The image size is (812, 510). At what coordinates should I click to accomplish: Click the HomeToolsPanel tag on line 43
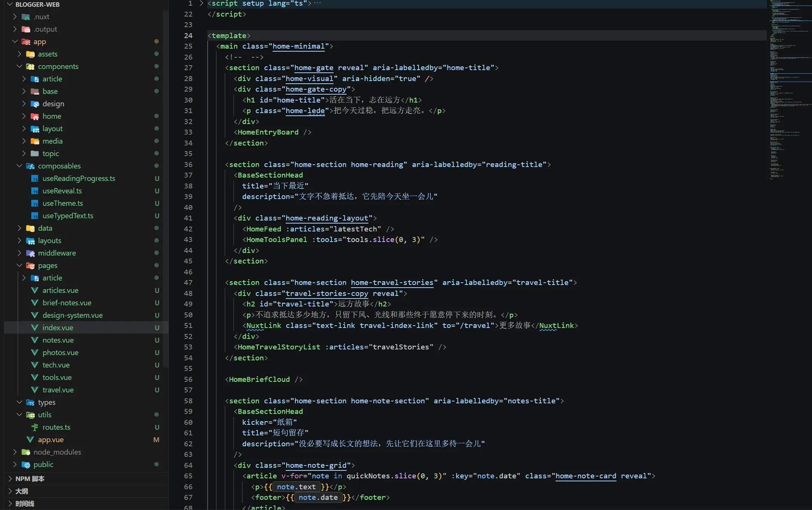pos(277,240)
